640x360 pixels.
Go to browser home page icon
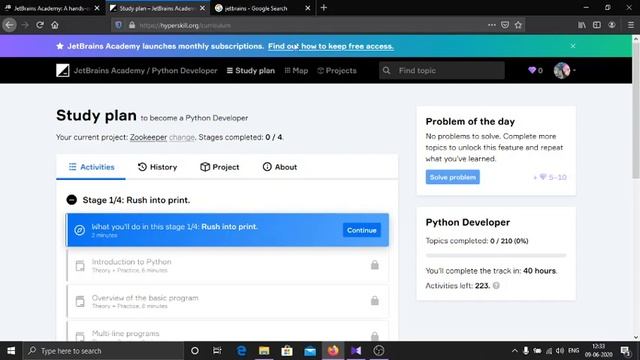pos(55,25)
